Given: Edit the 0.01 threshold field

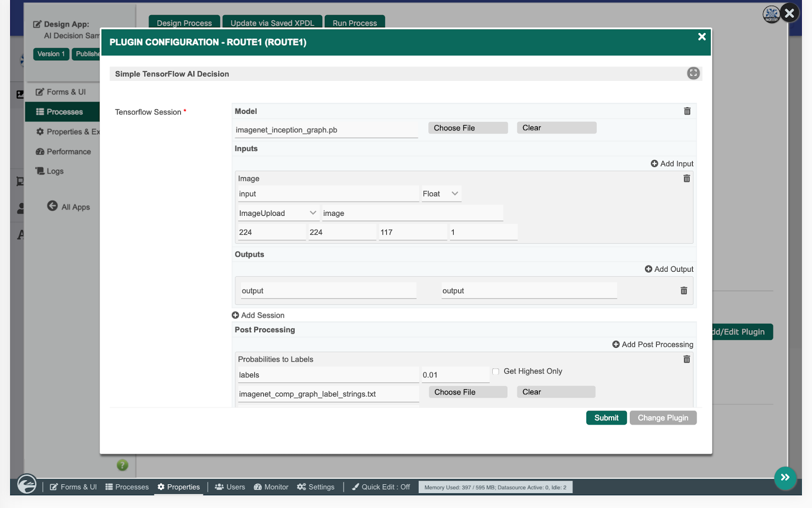Looking at the screenshot, I should [456, 375].
